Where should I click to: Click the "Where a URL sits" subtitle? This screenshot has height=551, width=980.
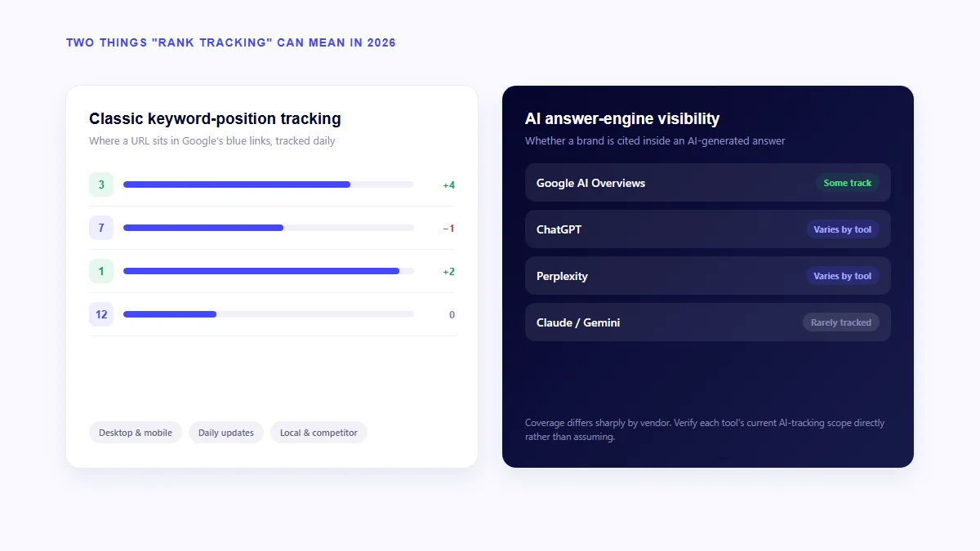[x=212, y=140]
